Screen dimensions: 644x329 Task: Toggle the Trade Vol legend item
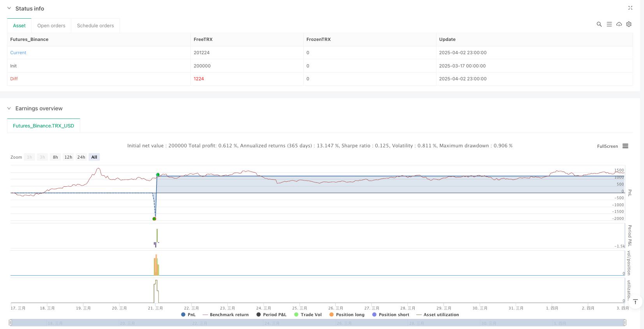click(308, 315)
